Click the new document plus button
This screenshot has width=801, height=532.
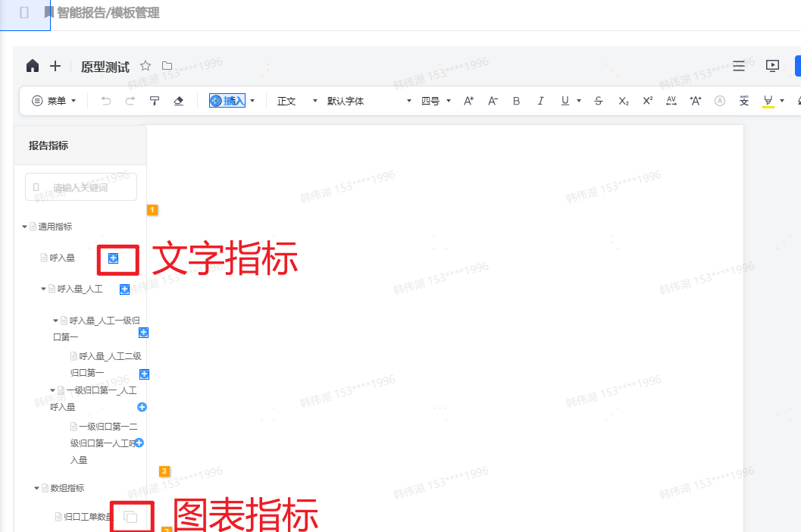55,66
